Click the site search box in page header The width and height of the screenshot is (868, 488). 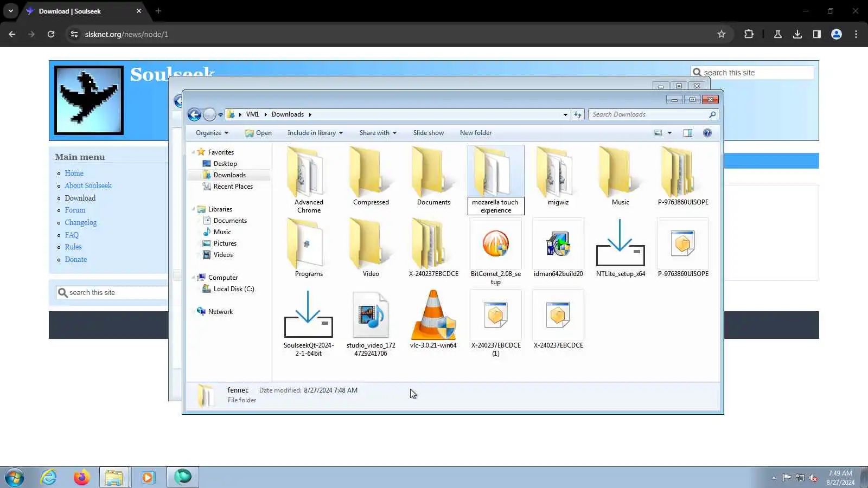(752, 73)
